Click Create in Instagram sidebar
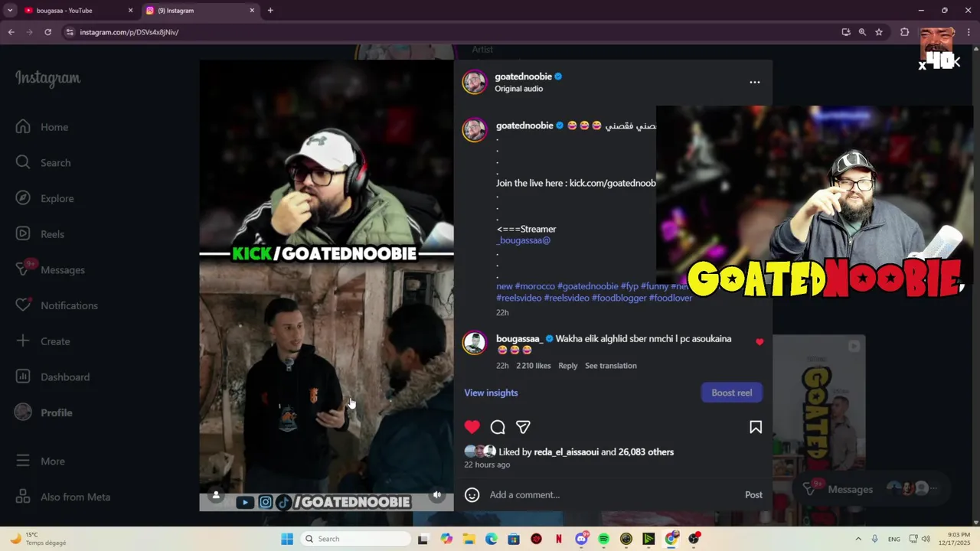This screenshot has width=980, height=551. point(44,341)
